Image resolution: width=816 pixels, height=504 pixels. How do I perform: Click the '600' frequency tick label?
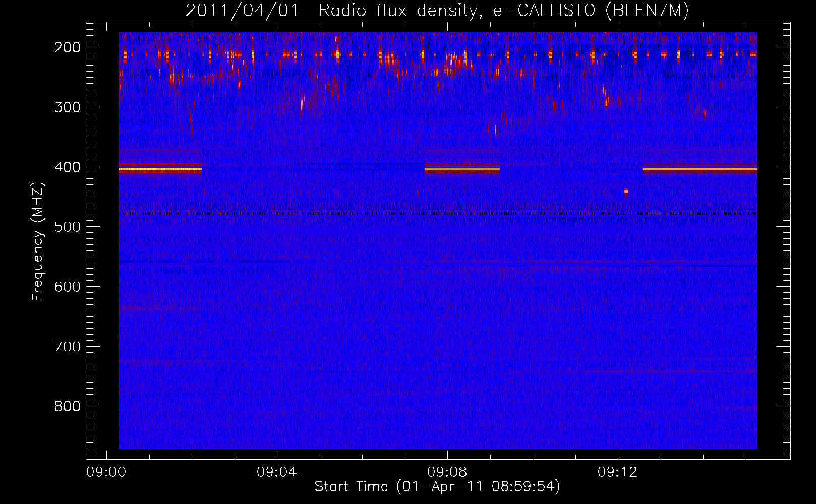(x=68, y=287)
